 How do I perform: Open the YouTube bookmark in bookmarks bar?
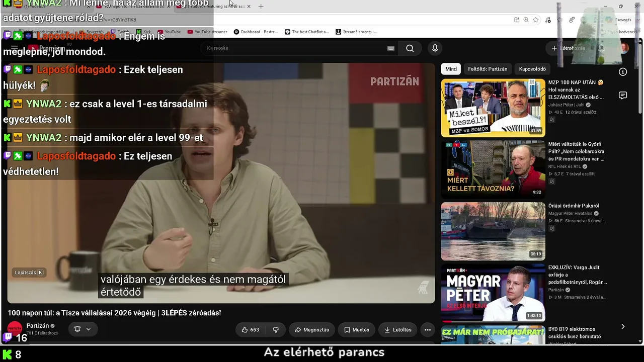pos(169,32)
